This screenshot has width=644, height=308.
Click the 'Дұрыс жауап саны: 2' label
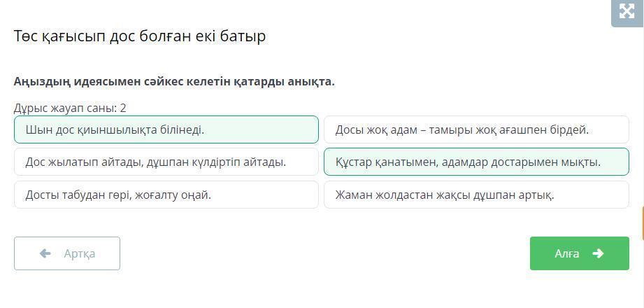pos(70,108)
